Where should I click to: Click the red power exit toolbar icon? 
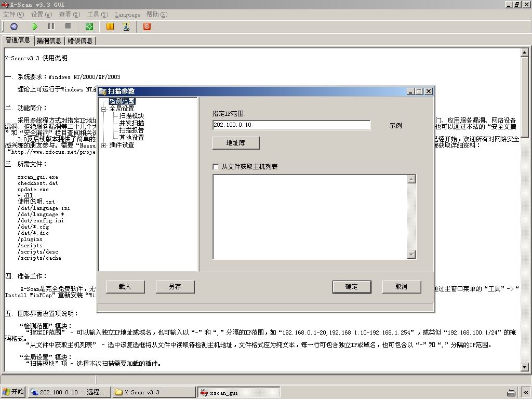[x=147, y=26]
